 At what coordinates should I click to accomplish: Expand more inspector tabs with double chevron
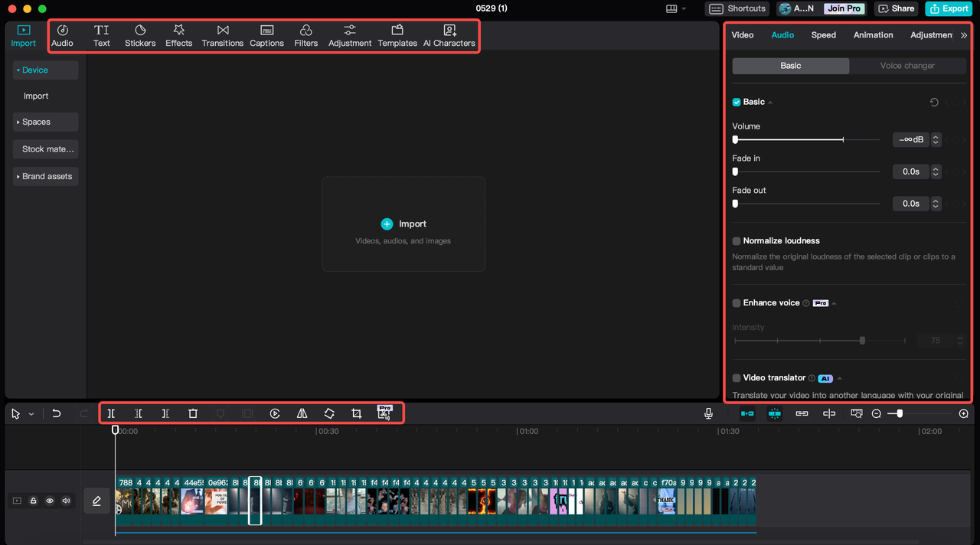[x=964, y=35]
